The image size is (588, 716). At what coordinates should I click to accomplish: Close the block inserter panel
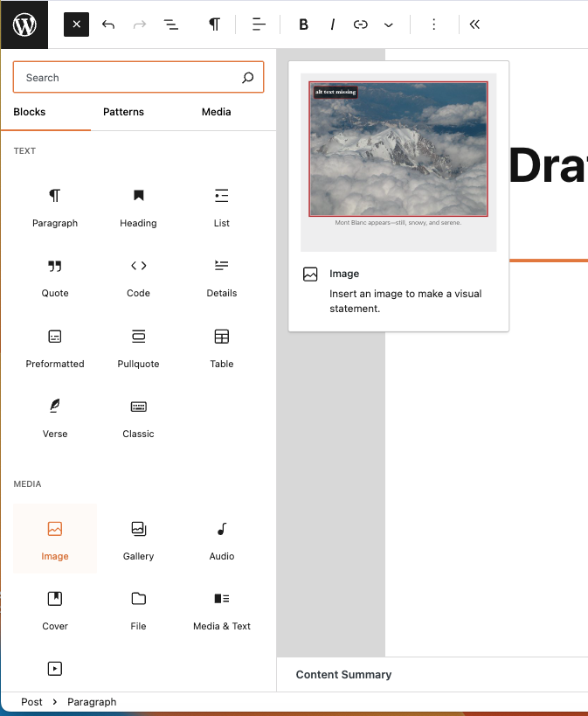point(77,24)
